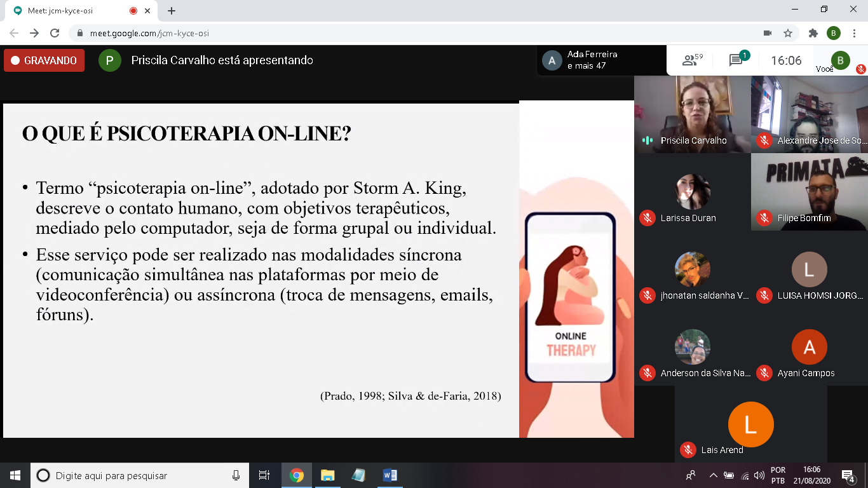Open the Chrome extensions puzzle icon
868x488 pixels.
813,33
